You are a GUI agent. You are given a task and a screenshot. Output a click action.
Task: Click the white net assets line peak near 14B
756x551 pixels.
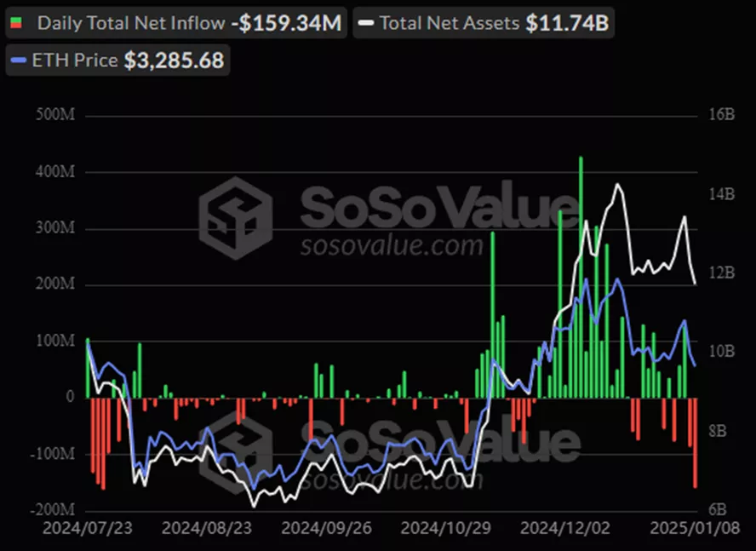[x=617, y=185]
